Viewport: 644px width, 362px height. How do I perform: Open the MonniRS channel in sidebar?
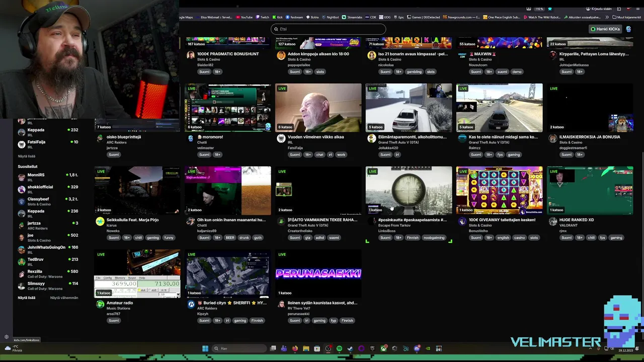pyautogui.click(x=48, y=177)
